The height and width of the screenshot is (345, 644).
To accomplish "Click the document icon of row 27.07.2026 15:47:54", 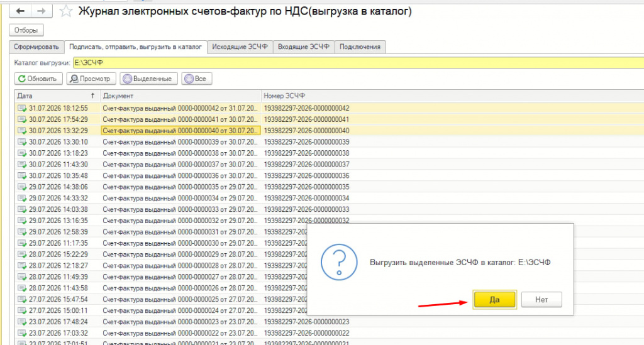I will click(x=22, y=300).
